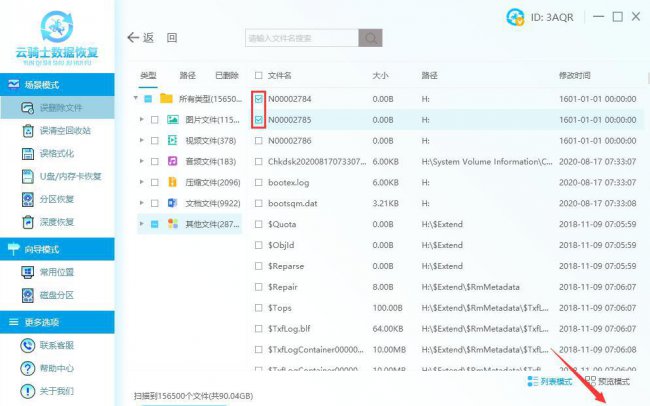The image size is (650, 406).
Task: Check the 图片文件 category checkbox
Action: (x=155, y=120)
